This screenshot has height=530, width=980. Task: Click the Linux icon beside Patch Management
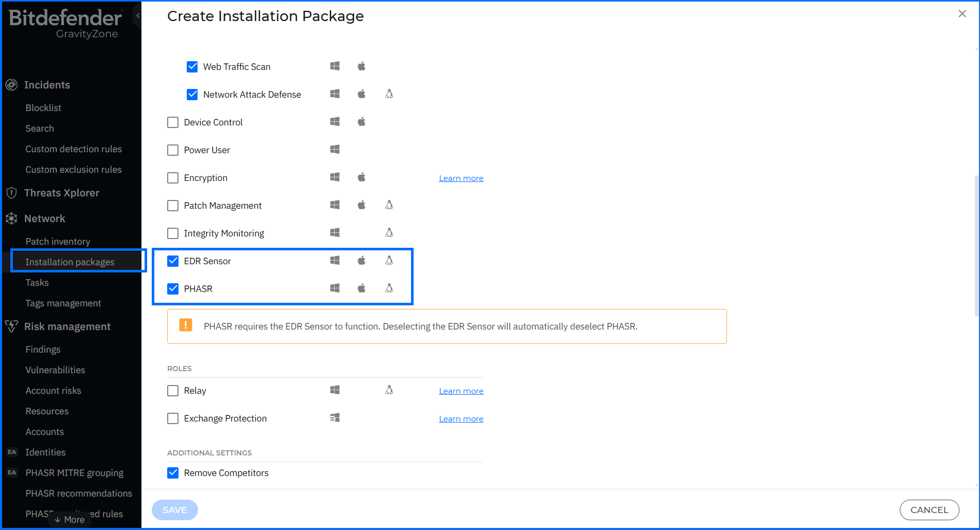coord(389,205)
